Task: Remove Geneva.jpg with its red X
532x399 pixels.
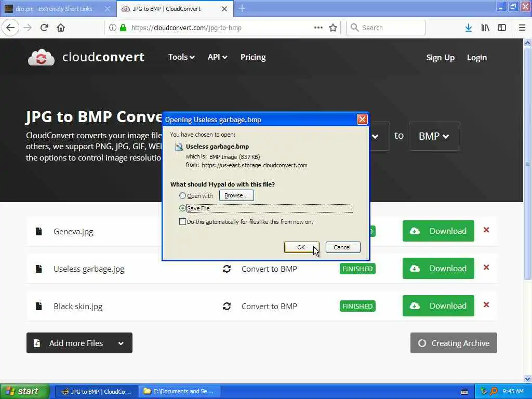Action: [486, 230]
